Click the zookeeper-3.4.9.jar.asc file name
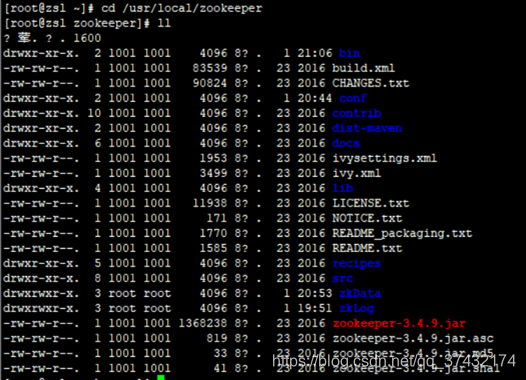Viewport: 526px width, 380px height. (x=413, y=339)
